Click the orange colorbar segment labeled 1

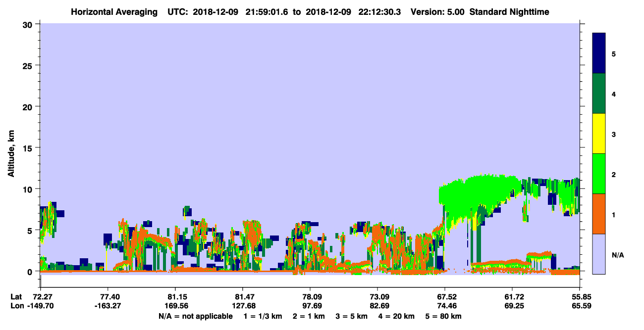click(x=599, y=214)
